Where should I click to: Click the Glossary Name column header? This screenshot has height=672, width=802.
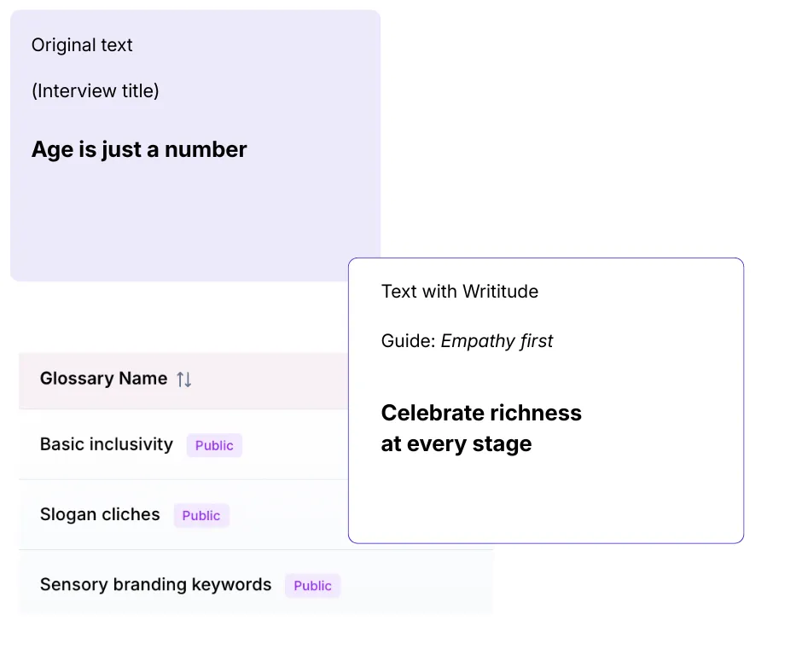(103, 379)
